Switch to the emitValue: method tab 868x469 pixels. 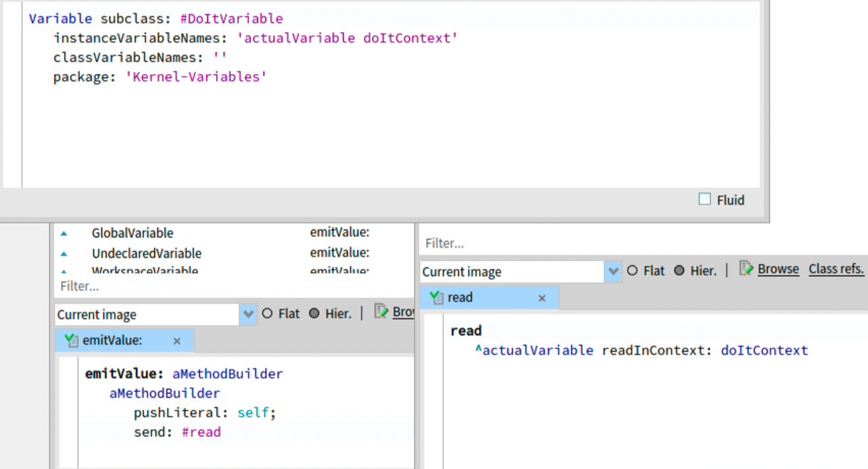pyautogui.click(x=113, y=341)
